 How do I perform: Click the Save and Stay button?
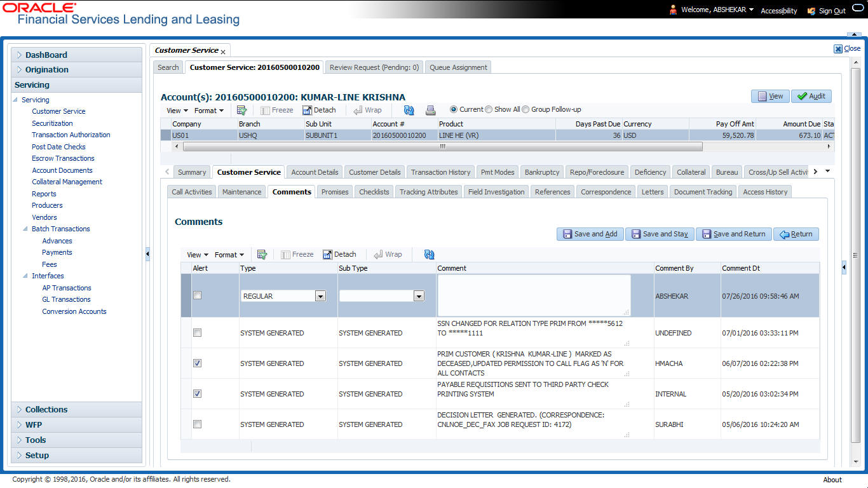(660, 234)
